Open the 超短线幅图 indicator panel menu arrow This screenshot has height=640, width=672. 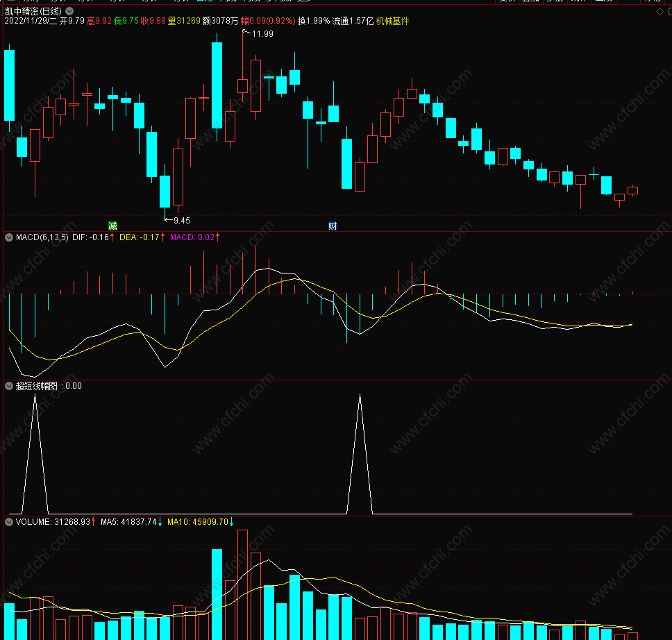point(9,386)
